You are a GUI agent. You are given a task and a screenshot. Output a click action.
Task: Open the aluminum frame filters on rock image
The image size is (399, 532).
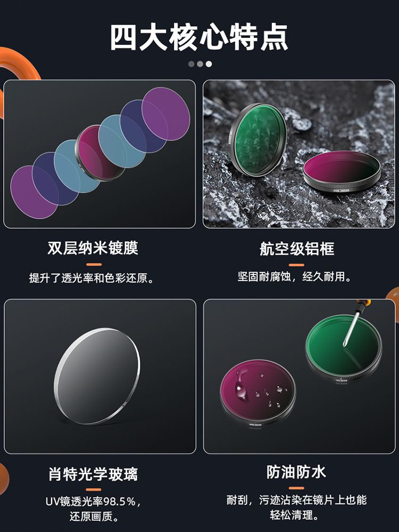299,154
